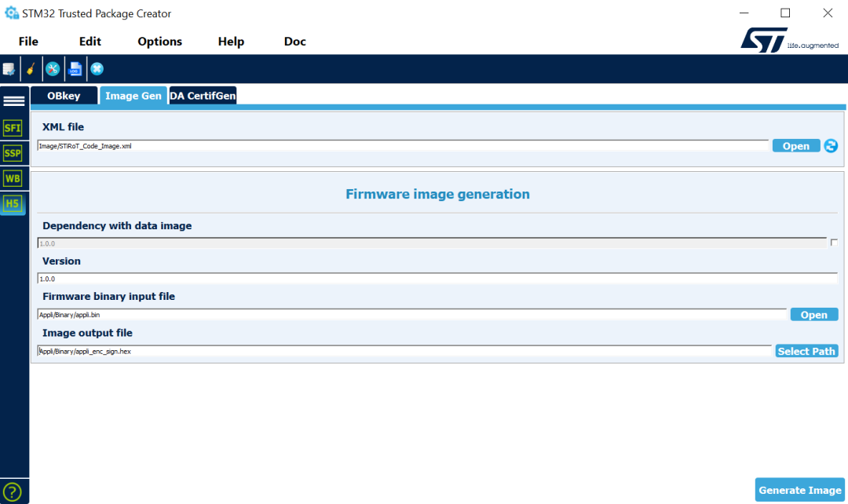This screenshot has width=848, height=504.
Task: Click the broom clean icon
Action: tap(31, 69)
